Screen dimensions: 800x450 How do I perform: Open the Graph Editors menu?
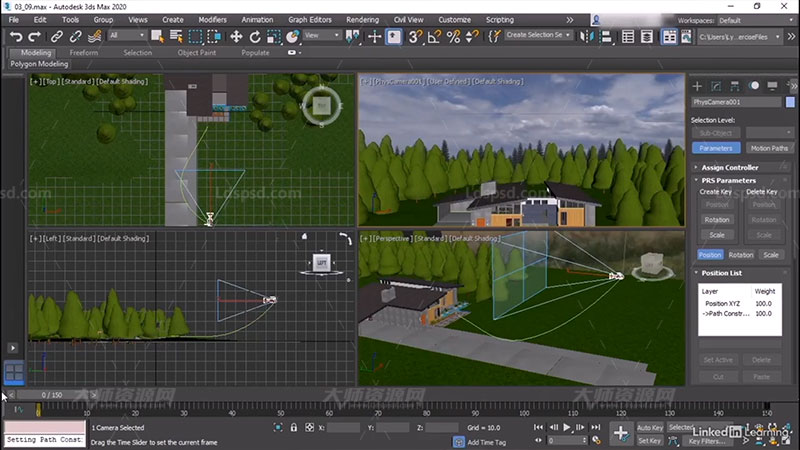[x=310, y=20]
